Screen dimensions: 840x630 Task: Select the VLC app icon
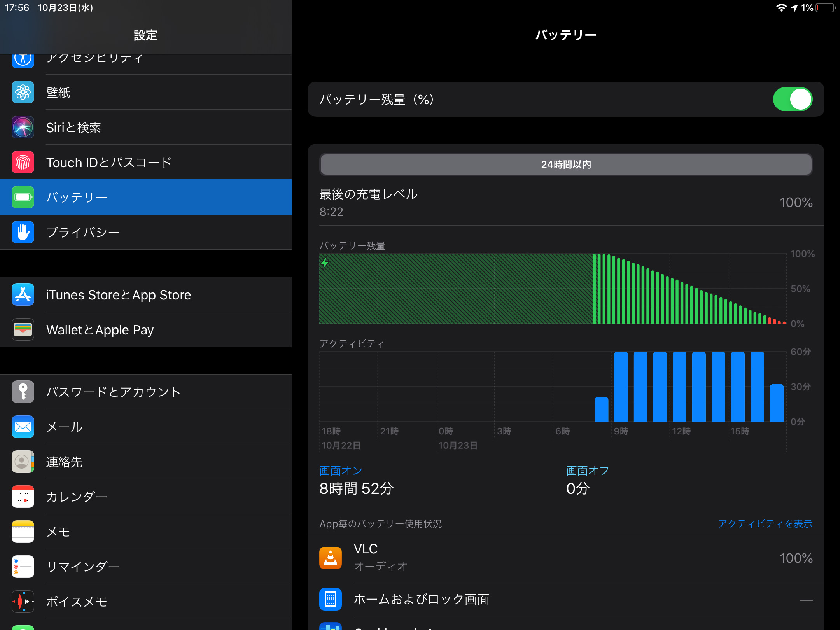[330, 558]
